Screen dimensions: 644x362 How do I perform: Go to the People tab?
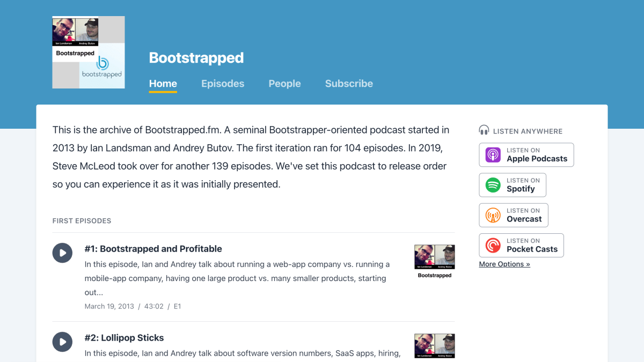(284, 84)
